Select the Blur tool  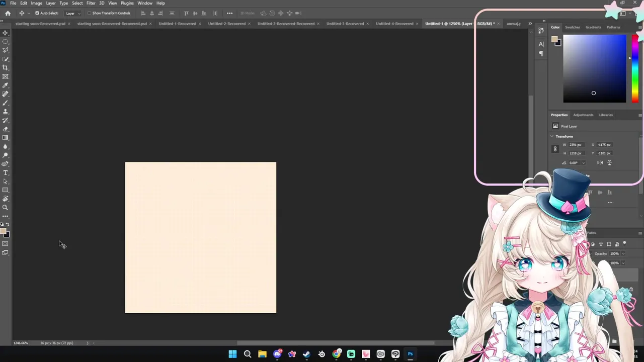6,146
